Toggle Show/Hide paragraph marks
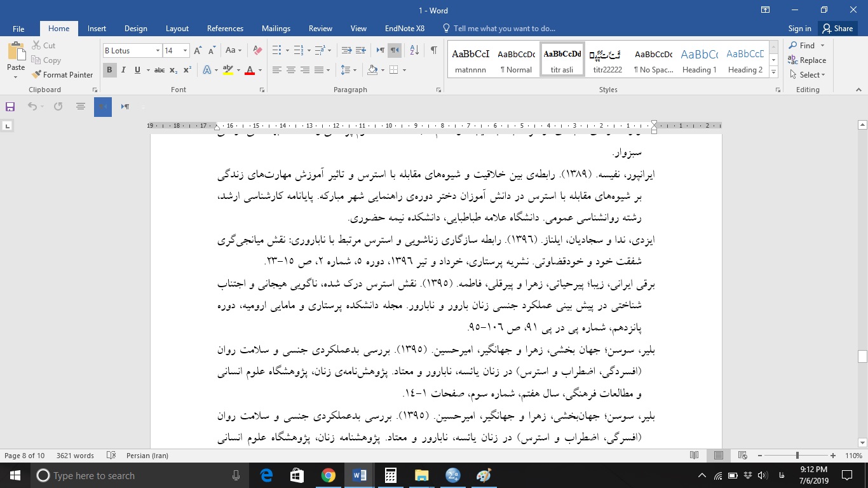Viewport: 868px width, 488px height. coord(433,50)
